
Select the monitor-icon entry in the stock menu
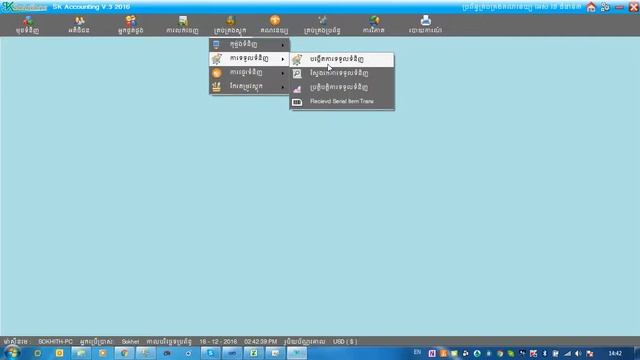coord(249,44)
